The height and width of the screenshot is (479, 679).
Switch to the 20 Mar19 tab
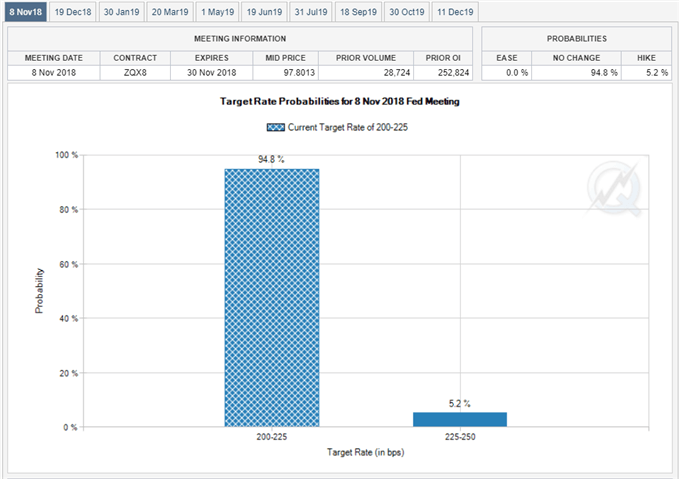tap(170, 12)
